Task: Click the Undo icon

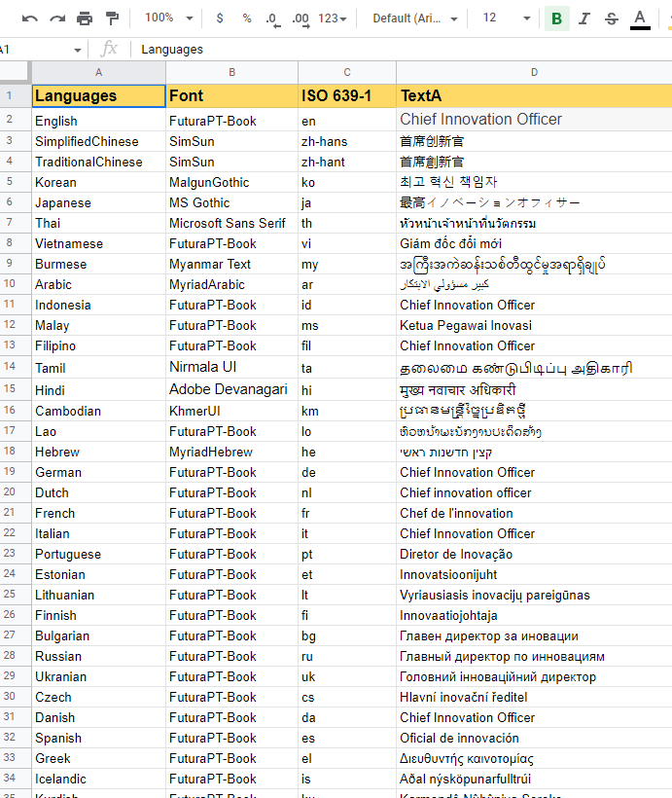Action: (29, 18)
